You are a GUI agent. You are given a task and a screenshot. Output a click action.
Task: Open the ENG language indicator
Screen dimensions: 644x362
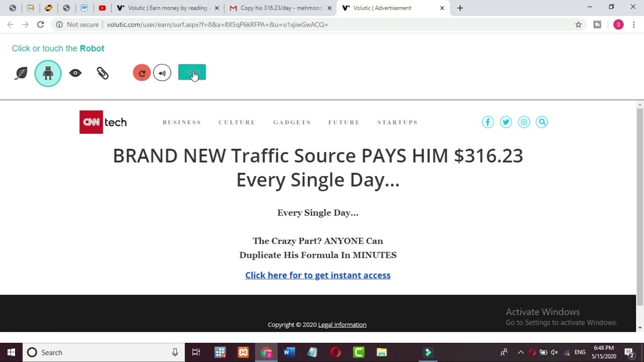(x=580, y=352)
